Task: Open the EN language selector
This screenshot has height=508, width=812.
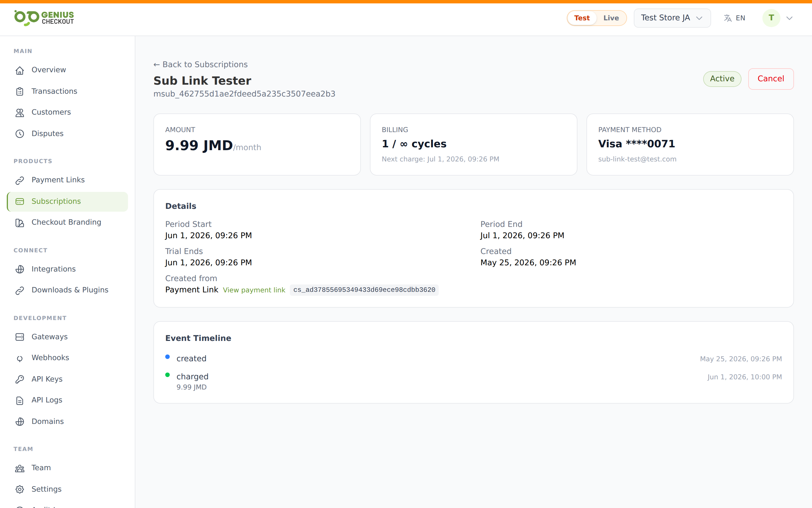Action: tap(734, 18)
